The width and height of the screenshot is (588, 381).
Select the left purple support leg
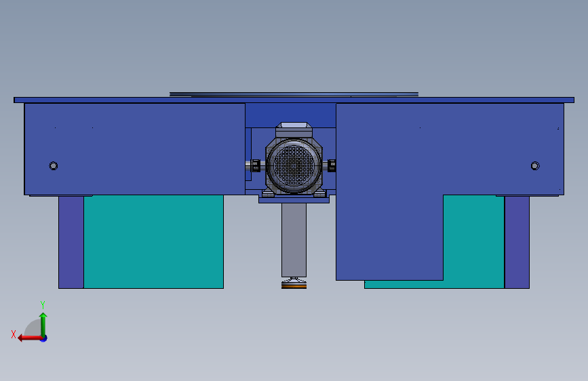tap(71, 242)
